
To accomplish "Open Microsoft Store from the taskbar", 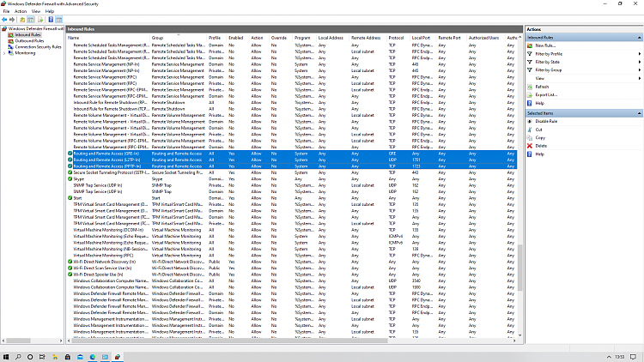I will (67, 357).
